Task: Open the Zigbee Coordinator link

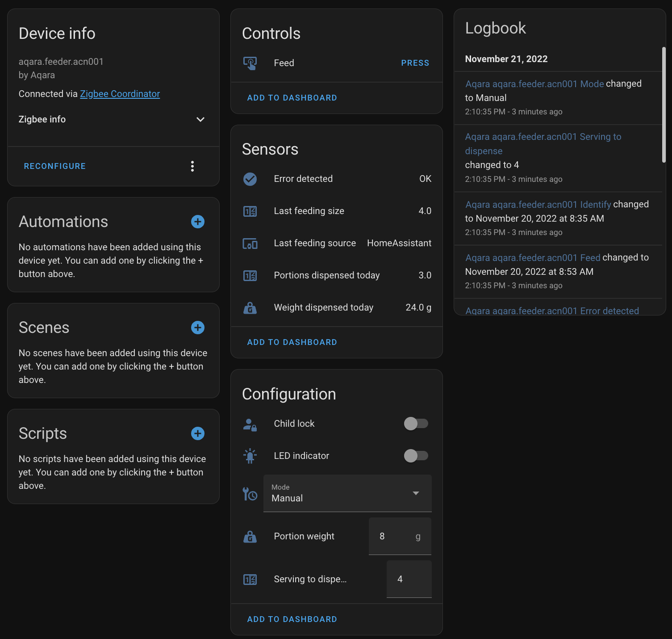Action: [x=120, y=94]
